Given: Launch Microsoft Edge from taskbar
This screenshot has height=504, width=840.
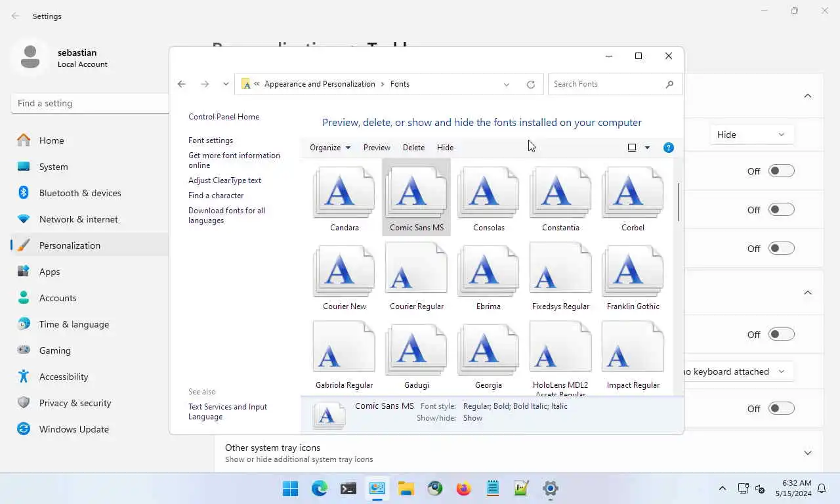Looking at the screenshot, I should click(x=319, y=488).
